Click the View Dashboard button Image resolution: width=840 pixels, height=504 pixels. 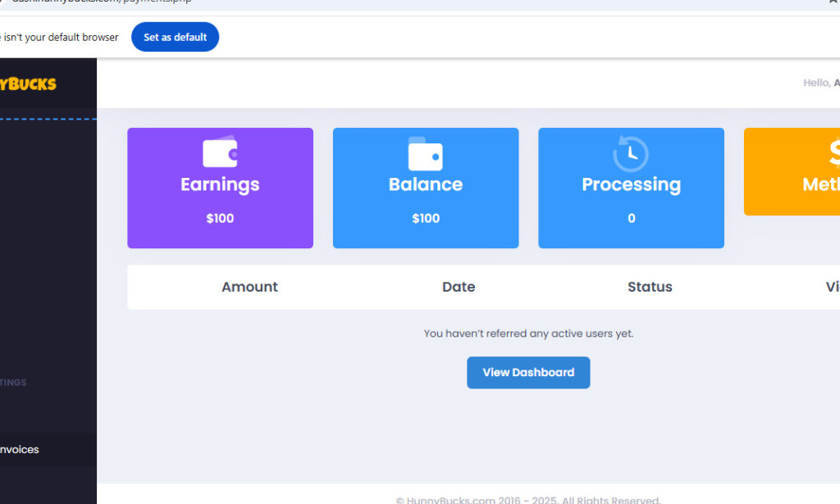tap(528, 372)
